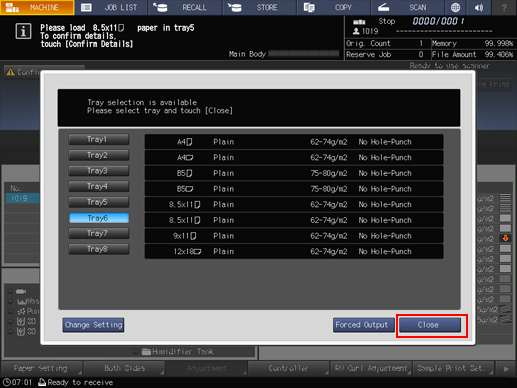This screenshot has width=517, height=388.
Task: Open the STORE tab
Action: (x=259, y=7)
